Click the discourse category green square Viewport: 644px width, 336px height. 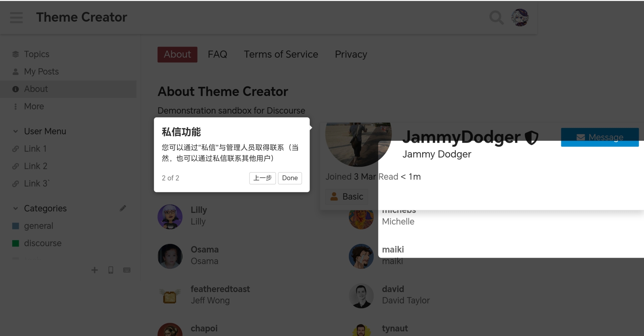click(16, 243)
